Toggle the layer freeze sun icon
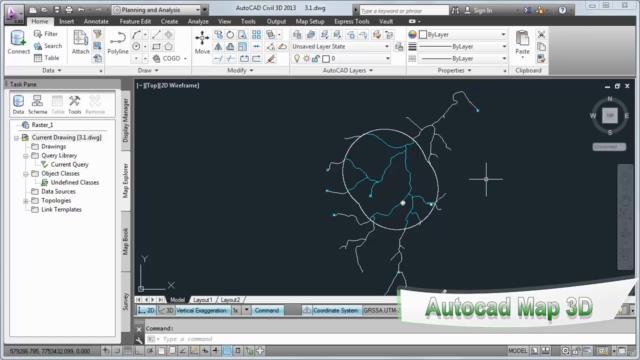This screenshot has width=640, height=360. [307, 59]
